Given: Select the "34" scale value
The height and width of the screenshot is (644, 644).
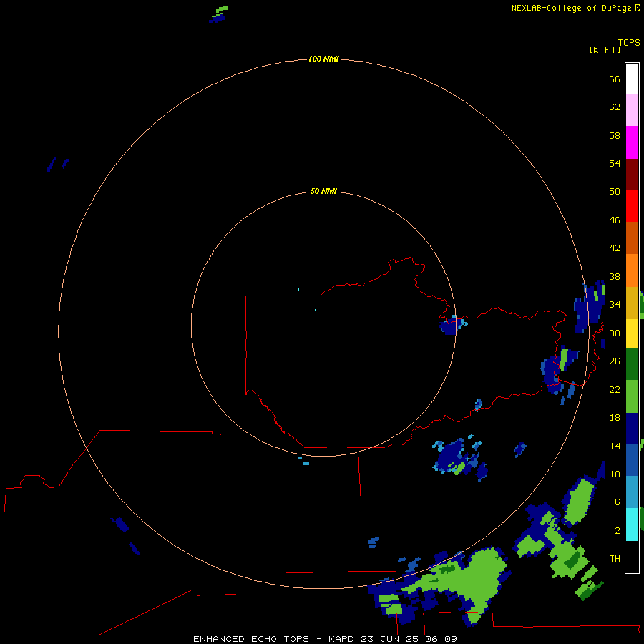Looking at the screenshot, I should 615,305.
